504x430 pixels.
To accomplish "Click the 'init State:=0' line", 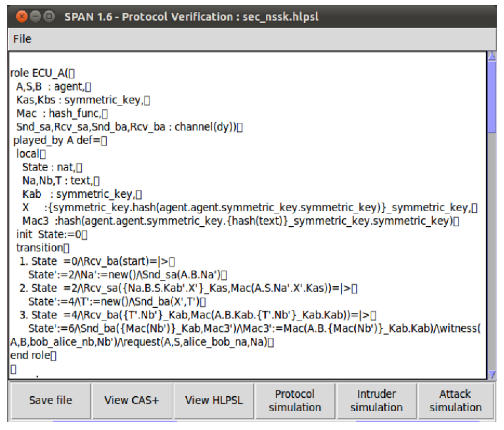I will coord(49,234).
